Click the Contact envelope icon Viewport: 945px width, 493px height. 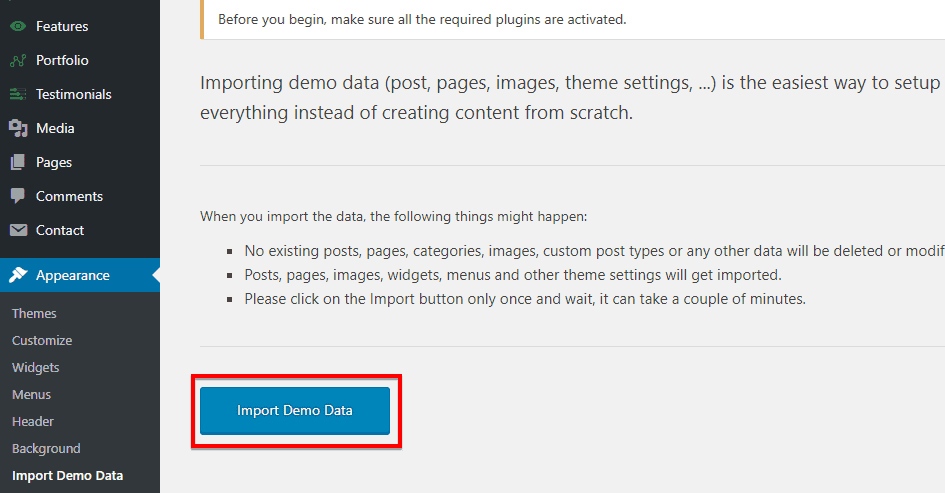(x=18, y=230)
